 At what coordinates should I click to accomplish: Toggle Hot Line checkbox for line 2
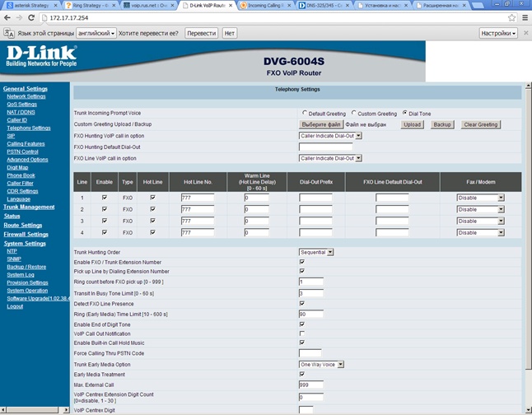tap(152, 209)
